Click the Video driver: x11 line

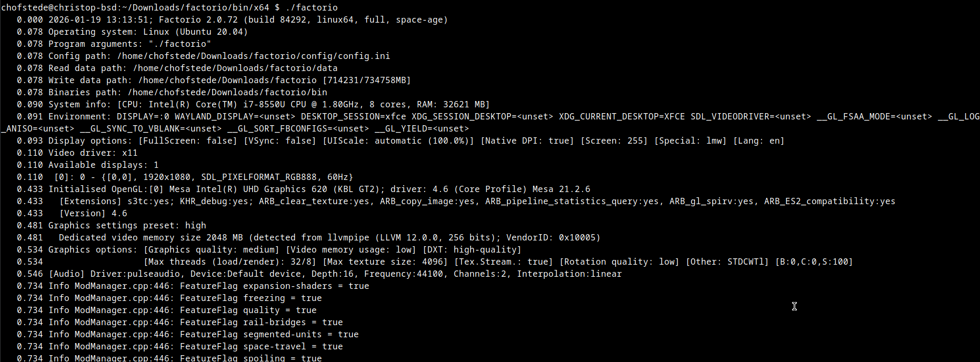93,153
